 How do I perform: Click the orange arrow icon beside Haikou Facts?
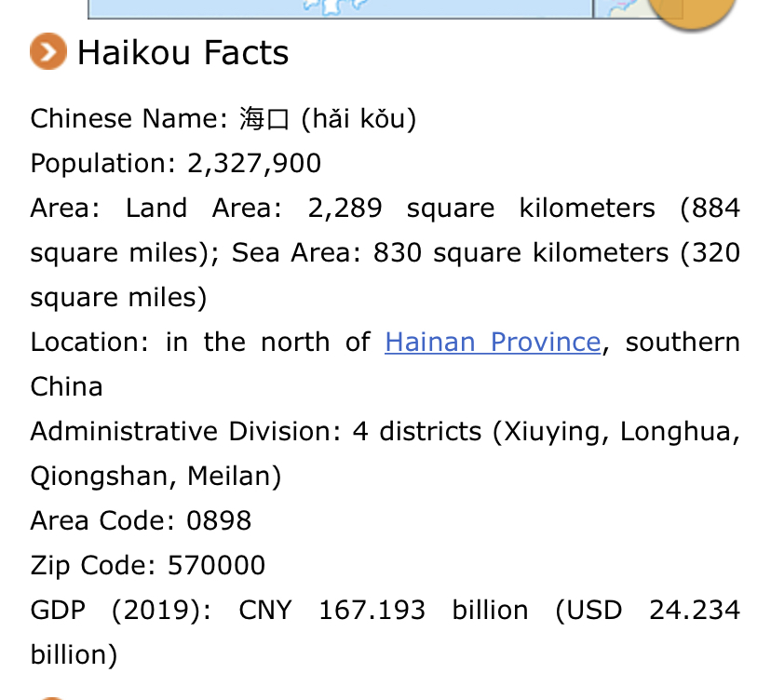48,51
